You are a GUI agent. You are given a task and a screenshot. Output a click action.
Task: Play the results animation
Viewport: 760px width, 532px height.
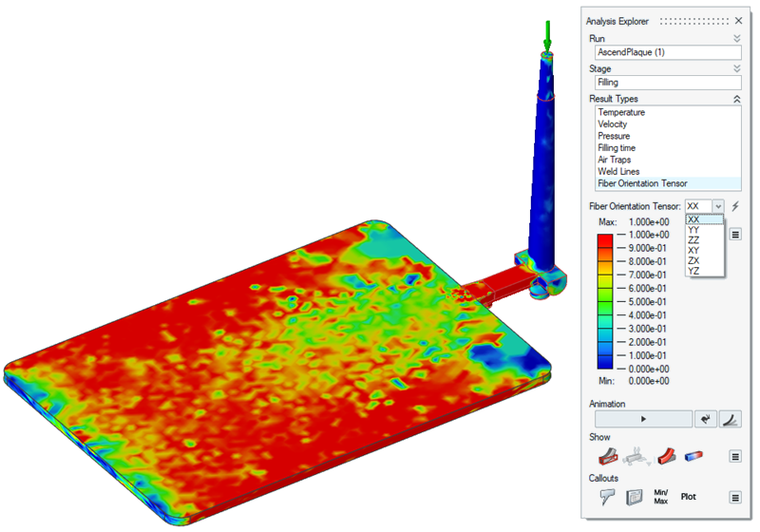tap(643, 419)
